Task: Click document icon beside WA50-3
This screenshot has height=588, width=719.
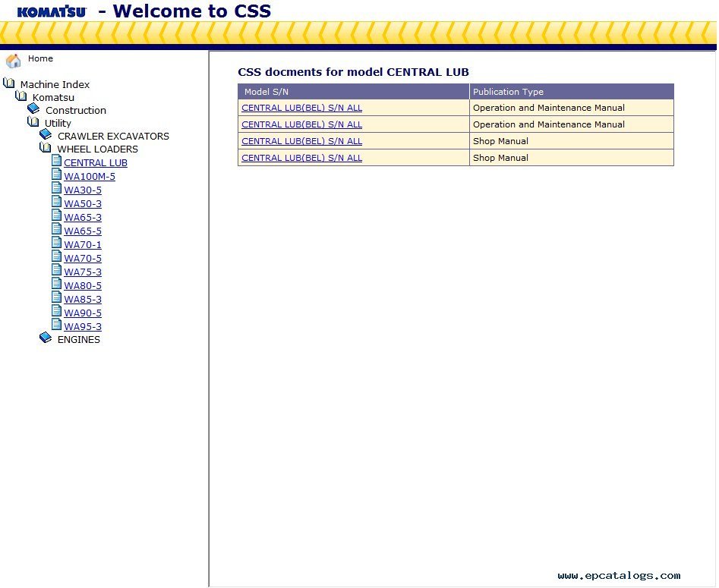Action: (56, 202)
